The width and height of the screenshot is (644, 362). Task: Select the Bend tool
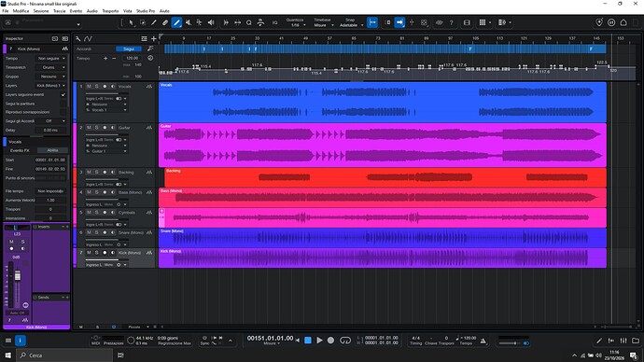click(199, 22)
